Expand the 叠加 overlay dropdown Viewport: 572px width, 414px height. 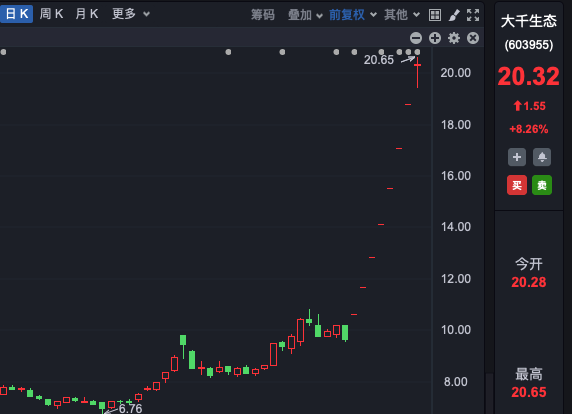coord(305,15)
